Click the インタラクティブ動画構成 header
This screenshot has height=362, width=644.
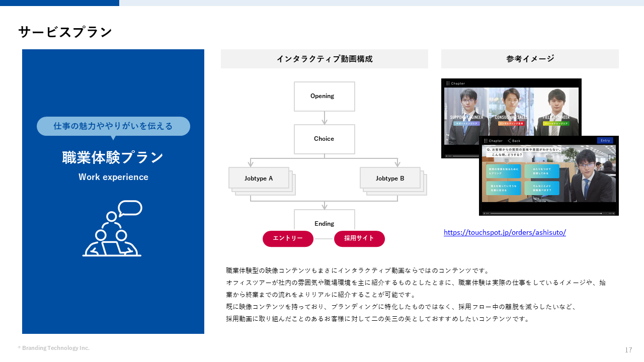click(x=325, y=59)
